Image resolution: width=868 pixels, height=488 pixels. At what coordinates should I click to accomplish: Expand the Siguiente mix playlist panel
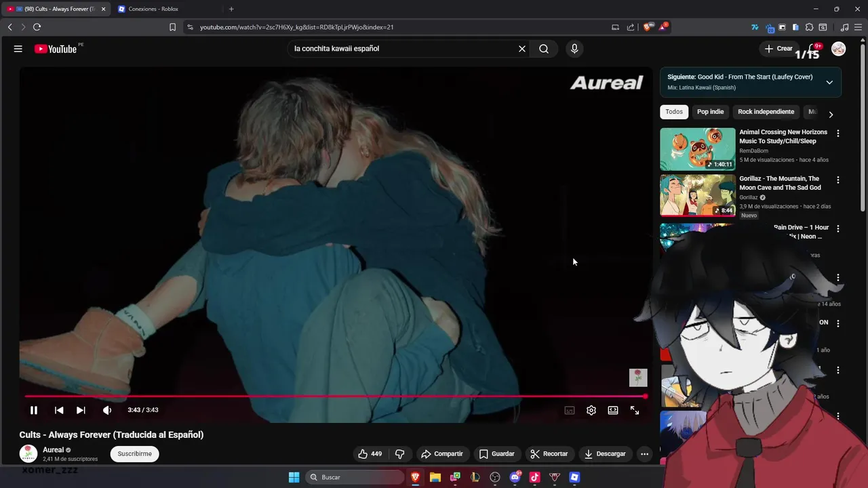click(829, 82)
